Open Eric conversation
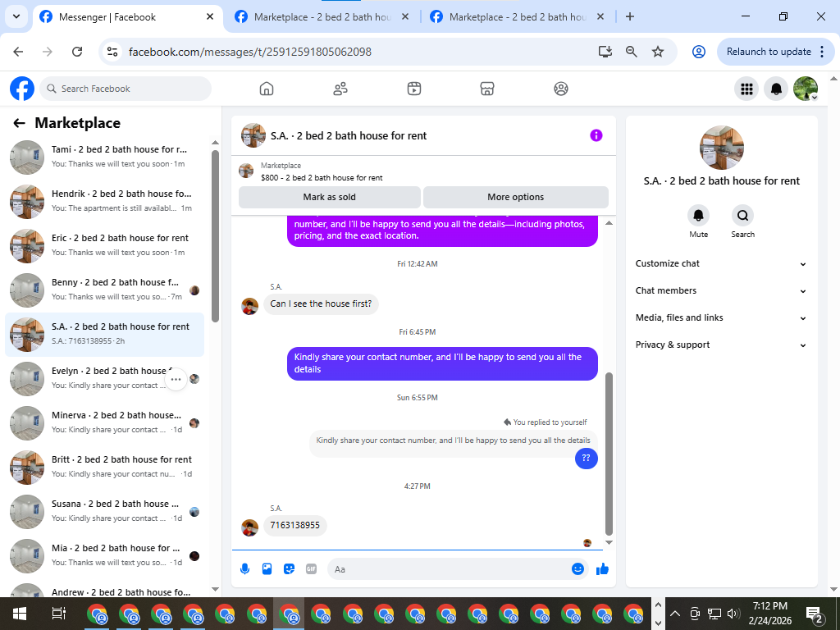 (x=104, y=246)
